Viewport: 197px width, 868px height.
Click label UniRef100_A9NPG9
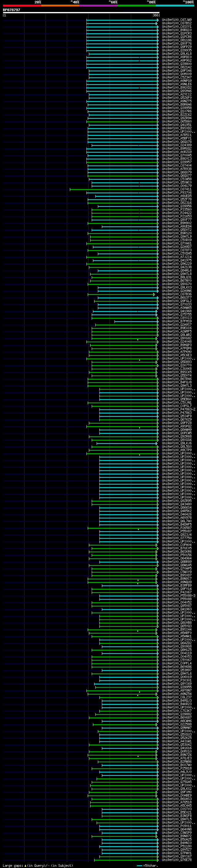177,81
